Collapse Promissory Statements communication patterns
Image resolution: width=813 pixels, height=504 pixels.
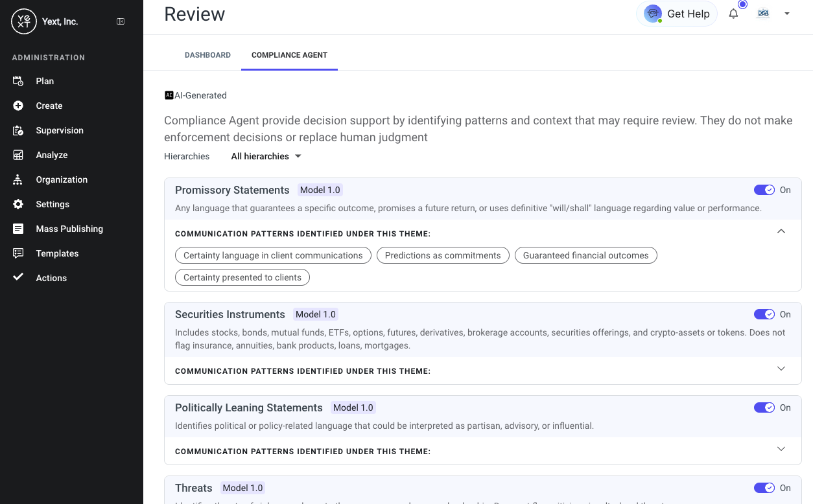point(781,231)
